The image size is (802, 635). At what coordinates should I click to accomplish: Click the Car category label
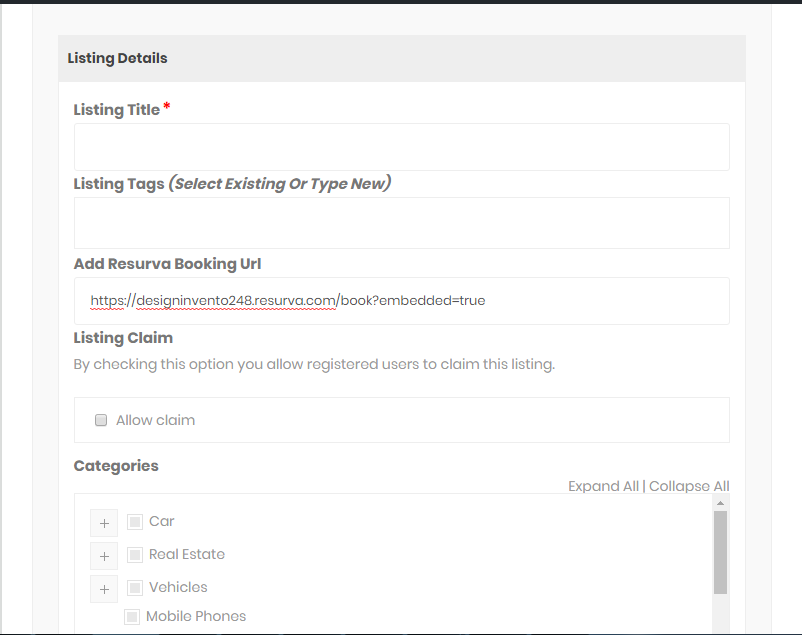(162, 521)
